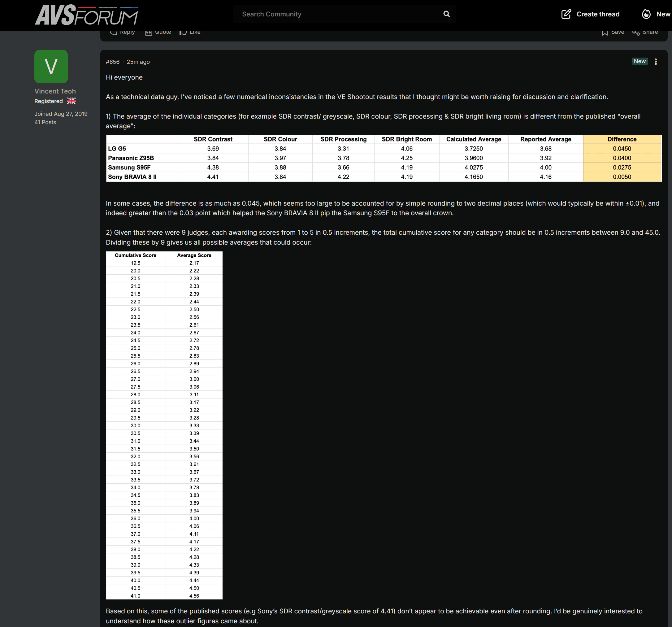Click the Hi everyone greeting line
Image resolution: width=672 pixels, height=627 pixels.
click(x=124, y=77)
